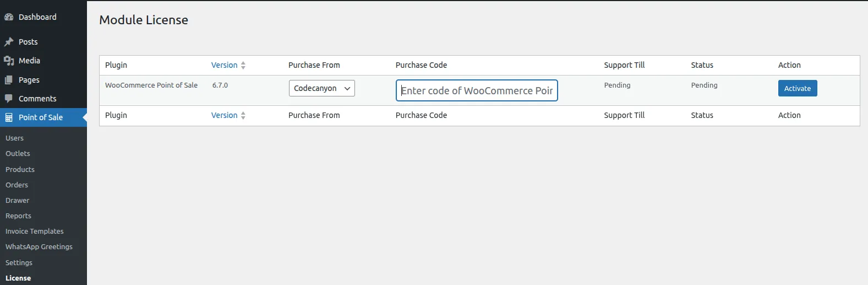Viewport: 868px width, 285px height.
Task: Click the Comments speech bubble icon
Action: 9,99
